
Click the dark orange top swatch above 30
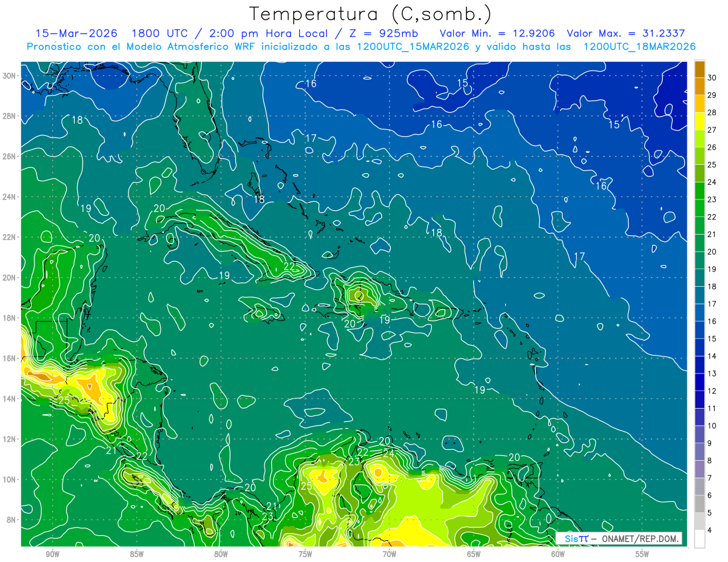pyautogui.click(x=699, y=69)
